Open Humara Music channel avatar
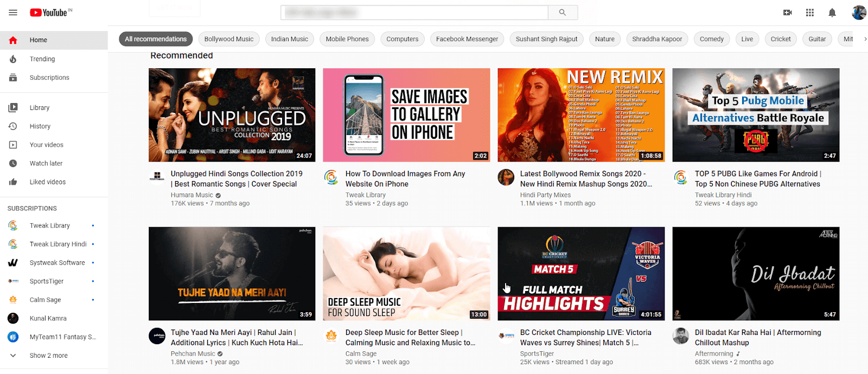This screenshot has width=868, height=374. 157,176
